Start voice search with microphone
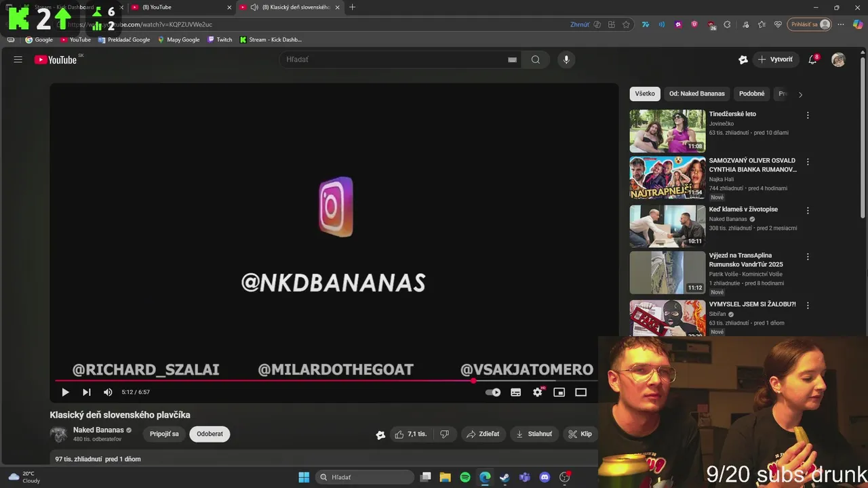The width and height of the screenshot is (868, 488). click(x=566, y=60)
